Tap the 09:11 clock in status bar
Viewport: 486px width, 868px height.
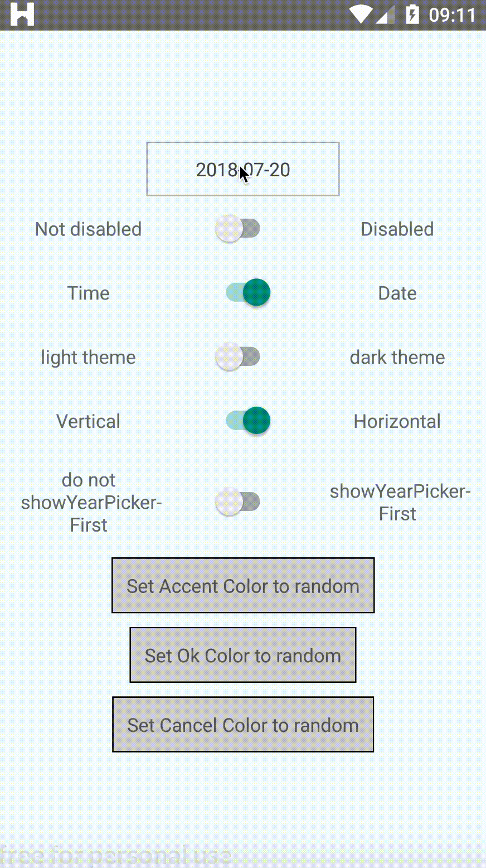(452, 15)
